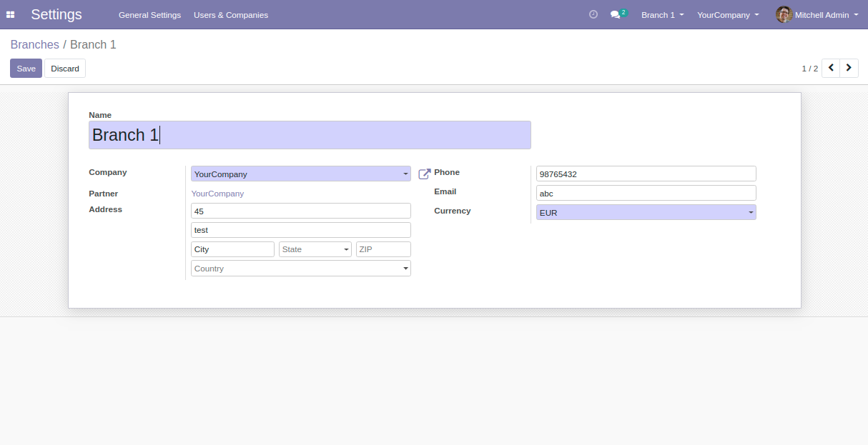Go to next record arrow
This screenshot has width=868, height=445.
point(849,68)
